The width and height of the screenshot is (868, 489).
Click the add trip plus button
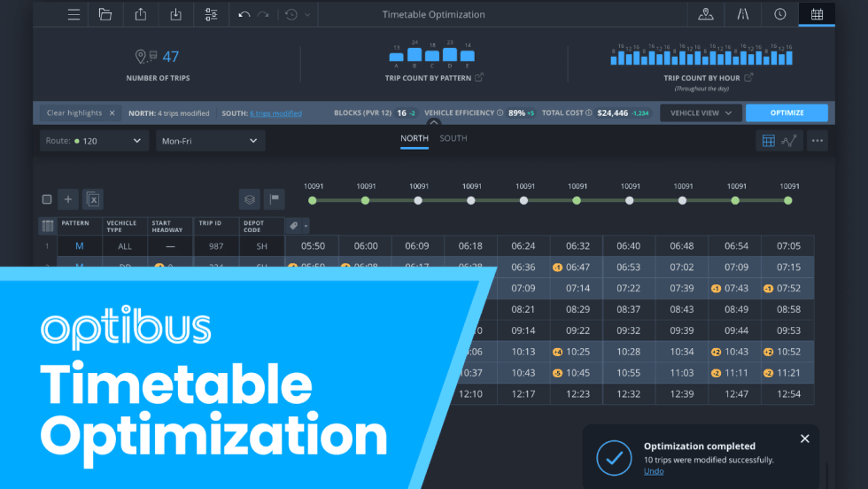pyautogui.click(x=68, y=199)
